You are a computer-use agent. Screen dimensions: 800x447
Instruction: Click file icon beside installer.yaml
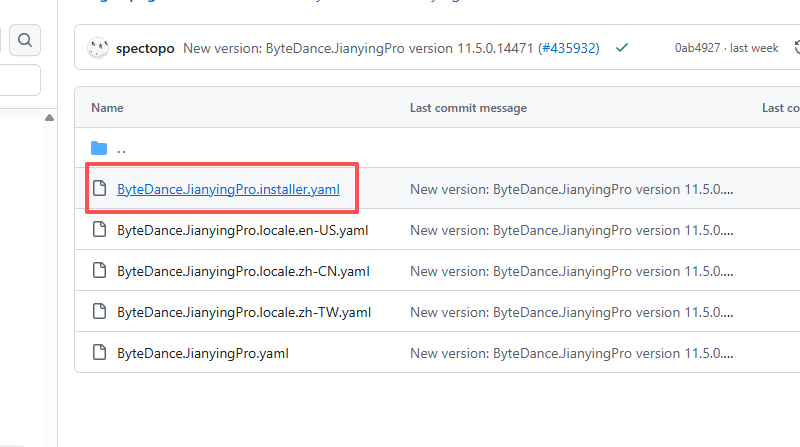[99, 188]
